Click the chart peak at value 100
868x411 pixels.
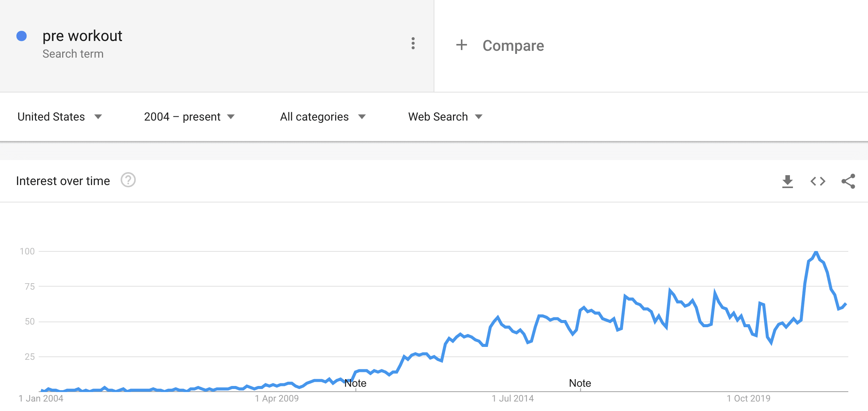(x=816, y=252)
